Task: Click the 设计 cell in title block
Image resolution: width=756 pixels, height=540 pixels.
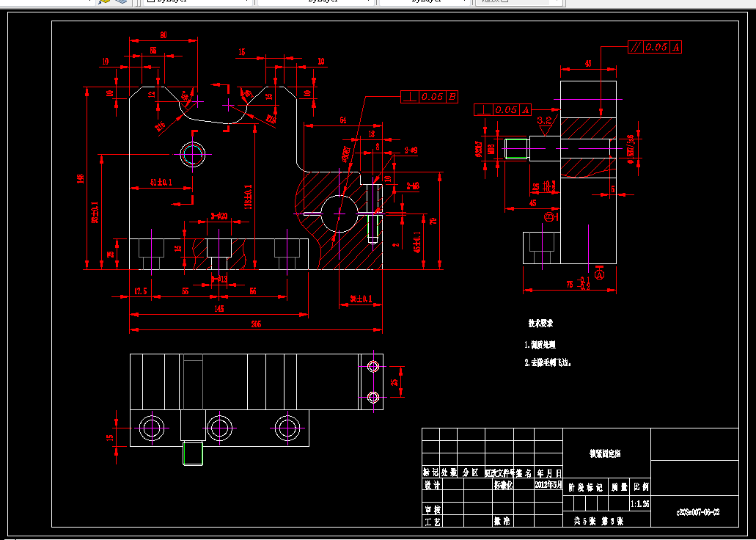Action: point(431,485)
